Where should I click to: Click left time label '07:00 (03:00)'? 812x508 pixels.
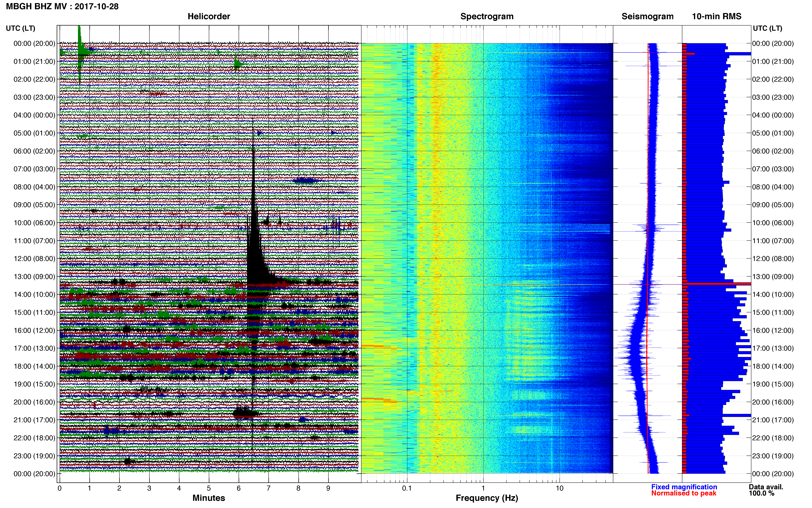pyautogui.click(x=34, y=169)
